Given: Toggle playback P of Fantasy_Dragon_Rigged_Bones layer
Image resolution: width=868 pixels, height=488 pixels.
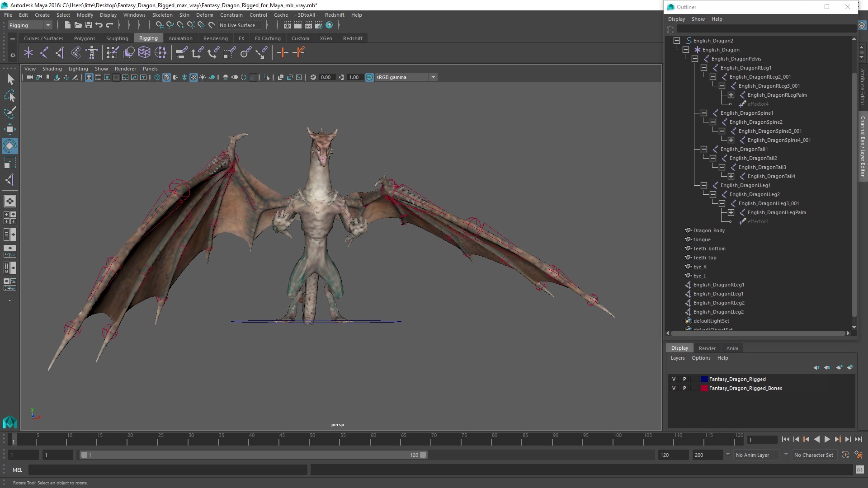Looking at the screenshot, I should (x=684, y=388).
